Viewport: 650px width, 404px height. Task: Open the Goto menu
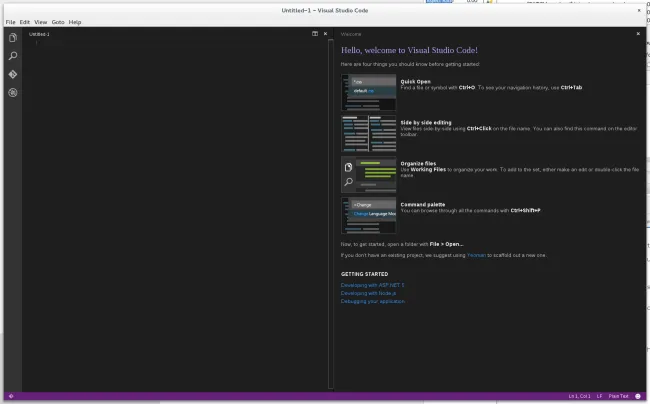58,22
